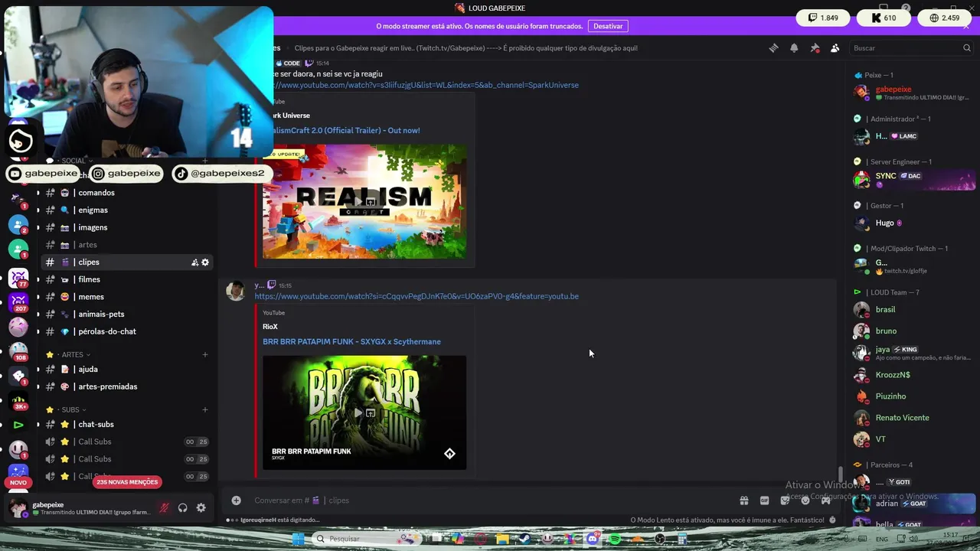Click the Kick viewer count 610 badge

tap(884, 18)
